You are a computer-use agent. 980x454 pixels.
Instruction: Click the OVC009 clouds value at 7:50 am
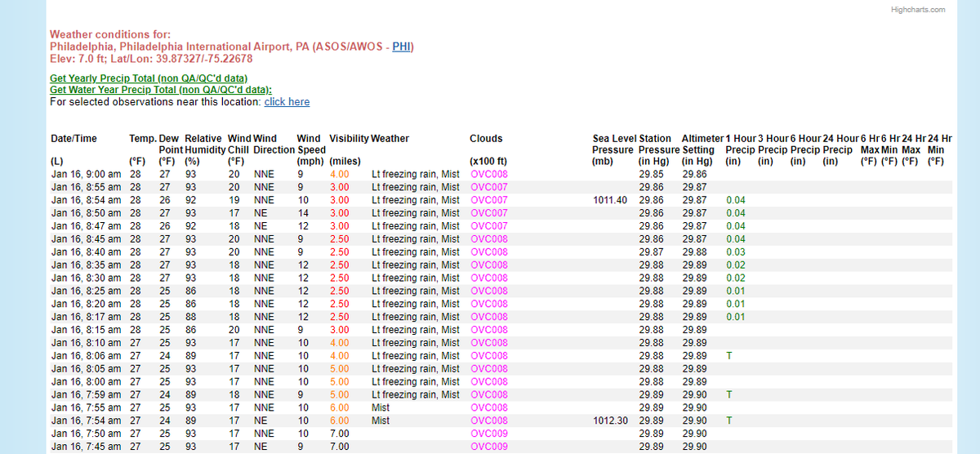click(x=489, y=434)
